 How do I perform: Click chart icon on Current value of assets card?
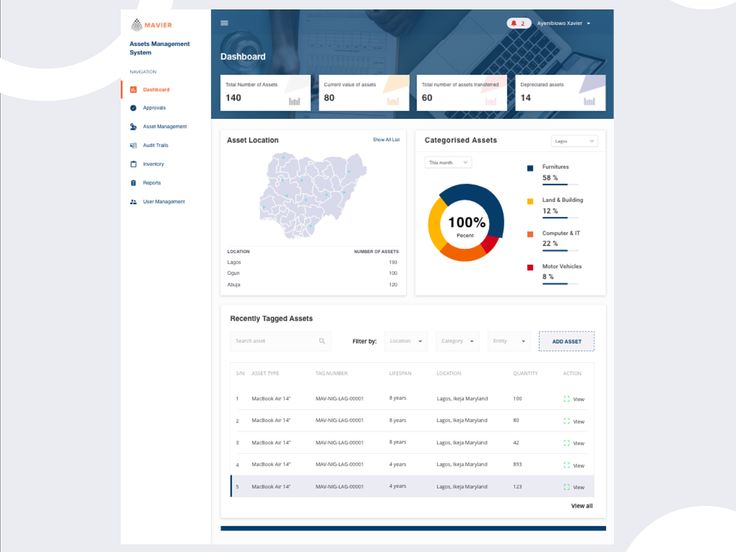[393, 101]
